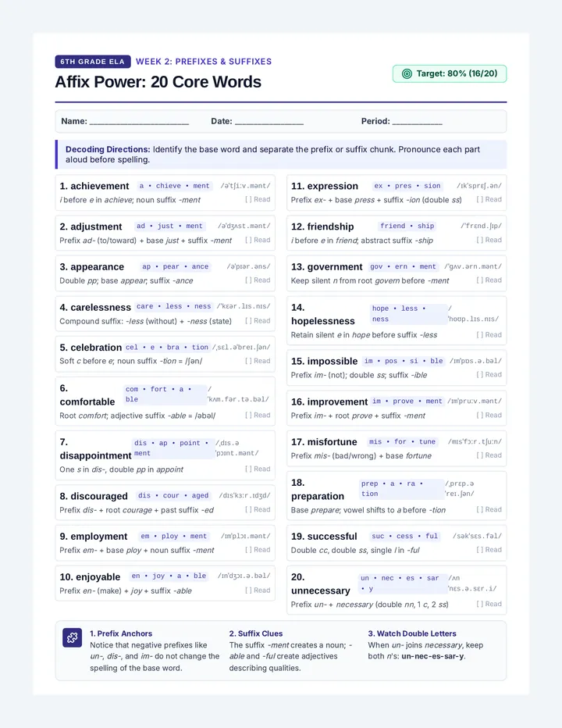The height and width of the screenshot is (728, 562).
Task: Click the Decoding Directions banner
Action: tap(281, 154)
